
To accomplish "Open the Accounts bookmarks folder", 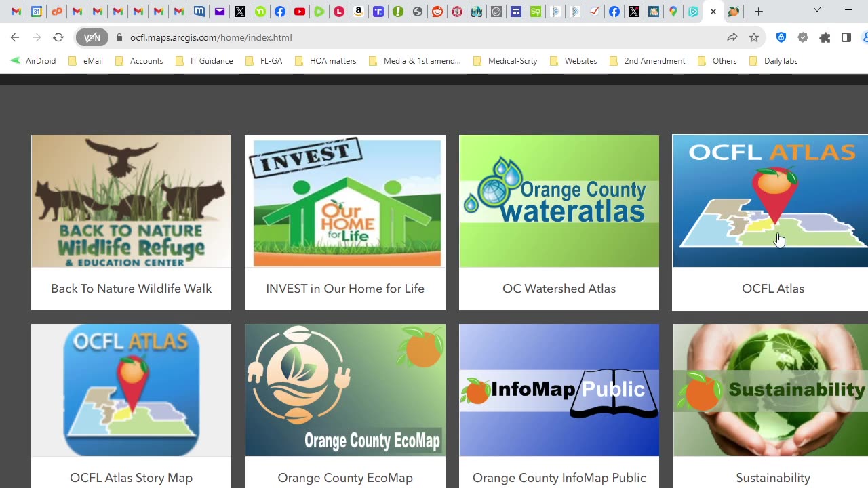I will [x=139, y=61].
